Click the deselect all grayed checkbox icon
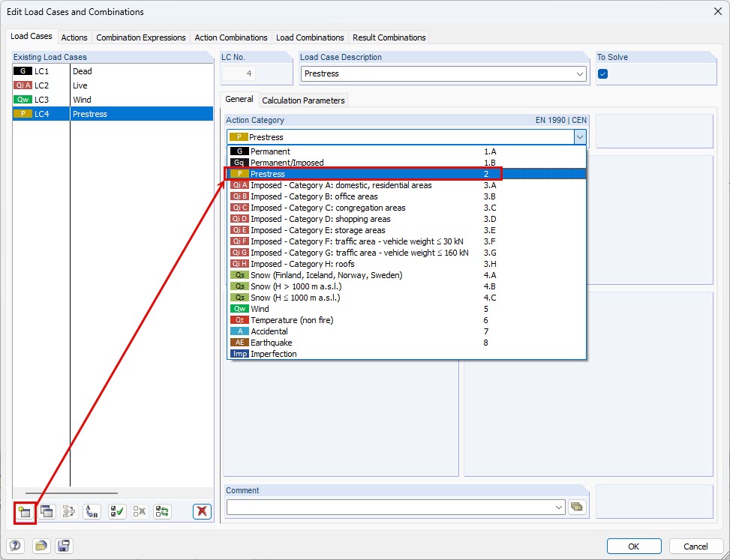The image size is (730, 560). (x=140, y=512)
